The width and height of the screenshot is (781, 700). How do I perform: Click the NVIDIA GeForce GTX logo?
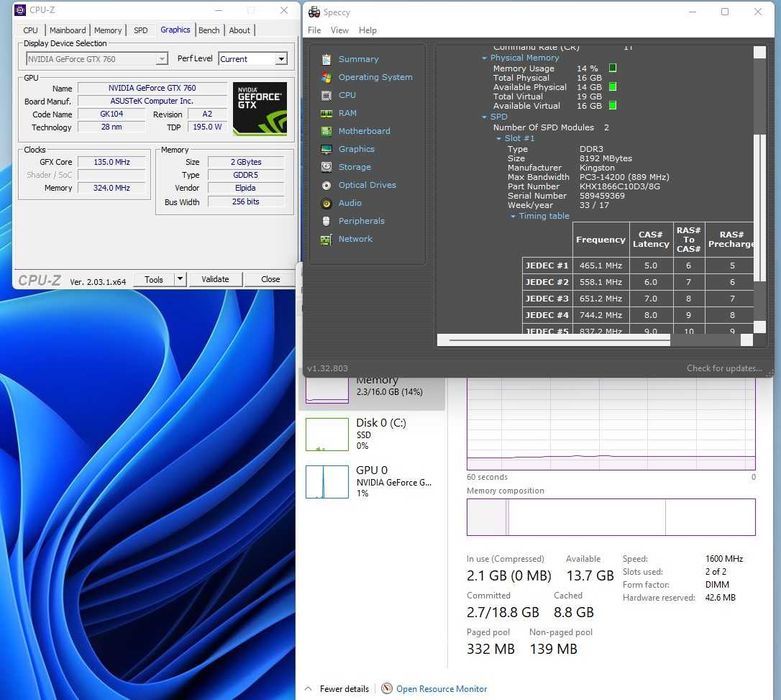pos(260,109)
